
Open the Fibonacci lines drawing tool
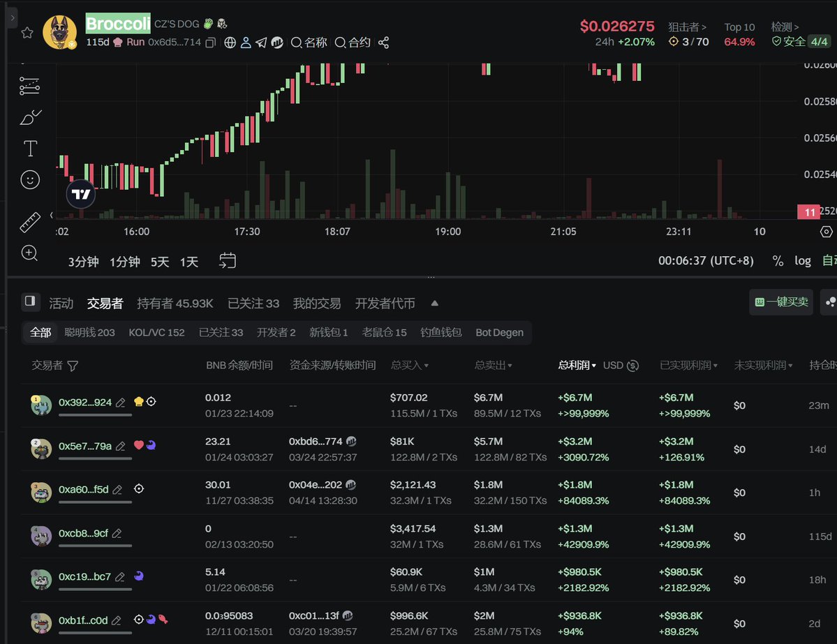tap(29, 86)
